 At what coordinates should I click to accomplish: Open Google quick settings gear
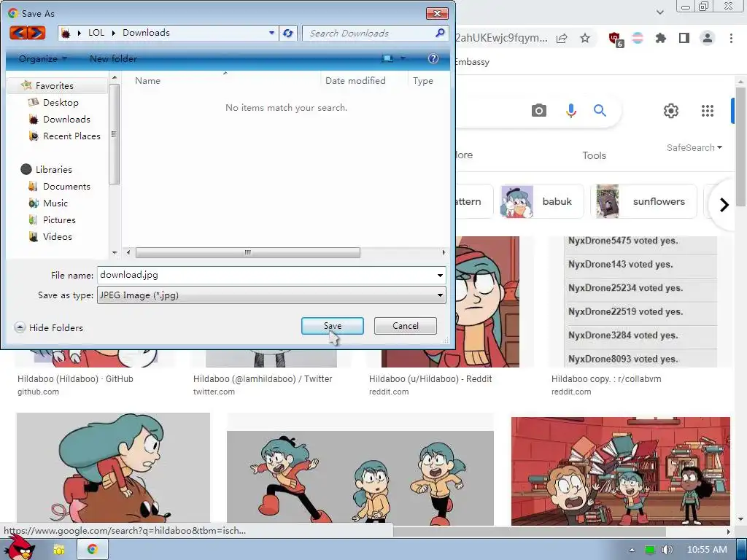[671, 111]
